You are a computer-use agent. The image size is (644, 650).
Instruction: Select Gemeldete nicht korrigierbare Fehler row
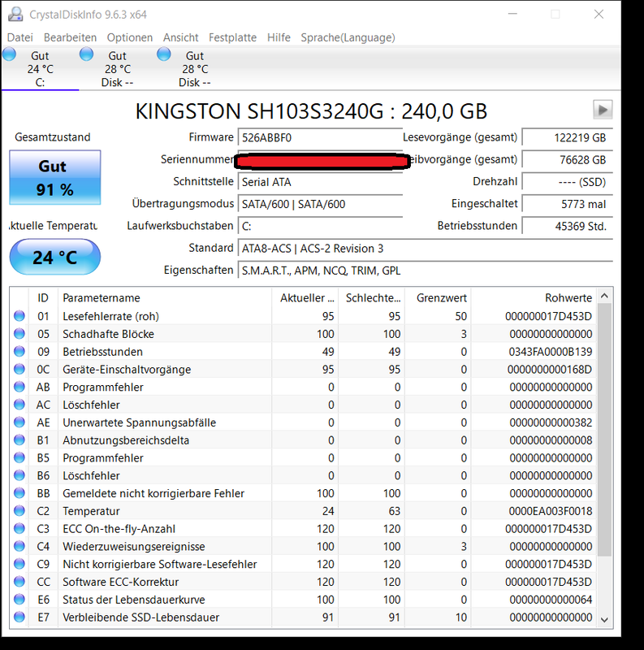coord(303,493)
